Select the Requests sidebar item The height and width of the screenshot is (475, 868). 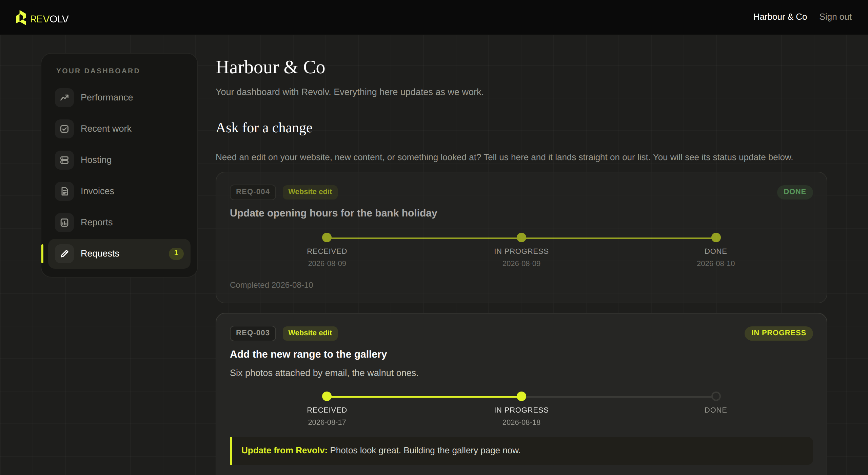pyautogui.click(x=119, y=254)
